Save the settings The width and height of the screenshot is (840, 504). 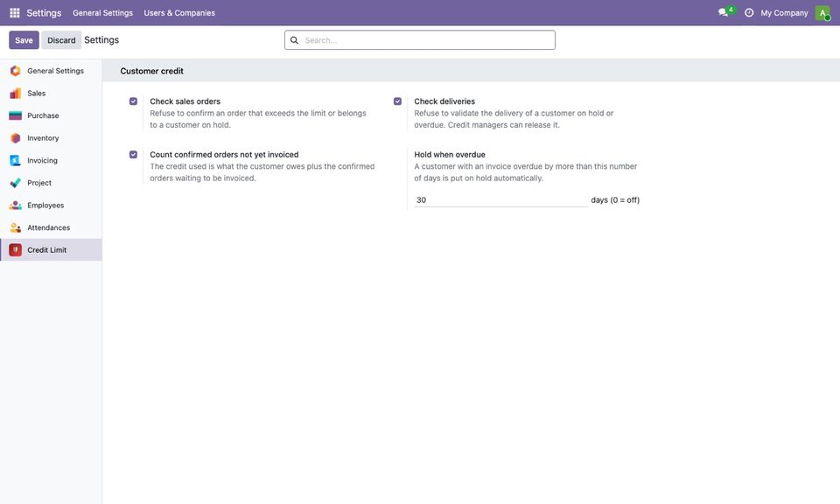[x=24, y=40]
